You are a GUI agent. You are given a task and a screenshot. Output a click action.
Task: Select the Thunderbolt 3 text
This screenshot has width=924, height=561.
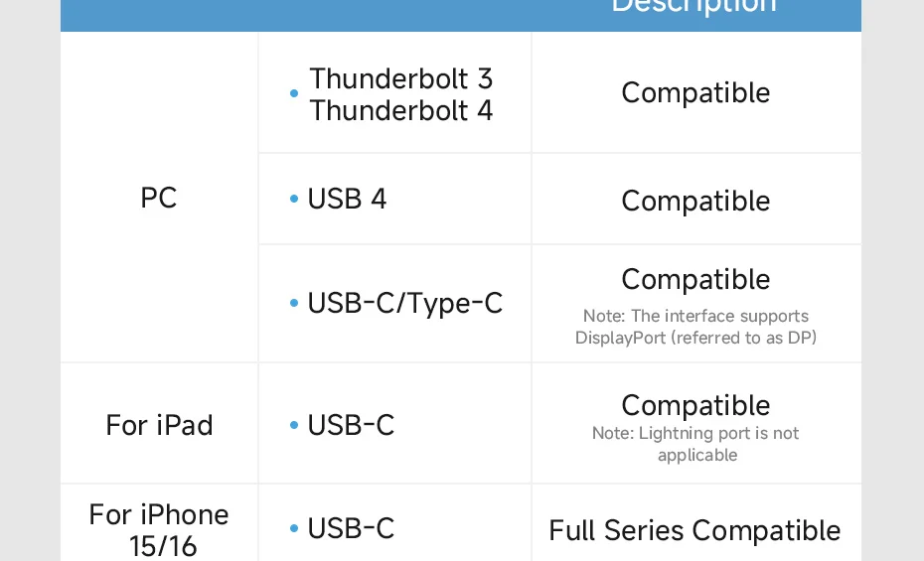[x=400, y=78]
